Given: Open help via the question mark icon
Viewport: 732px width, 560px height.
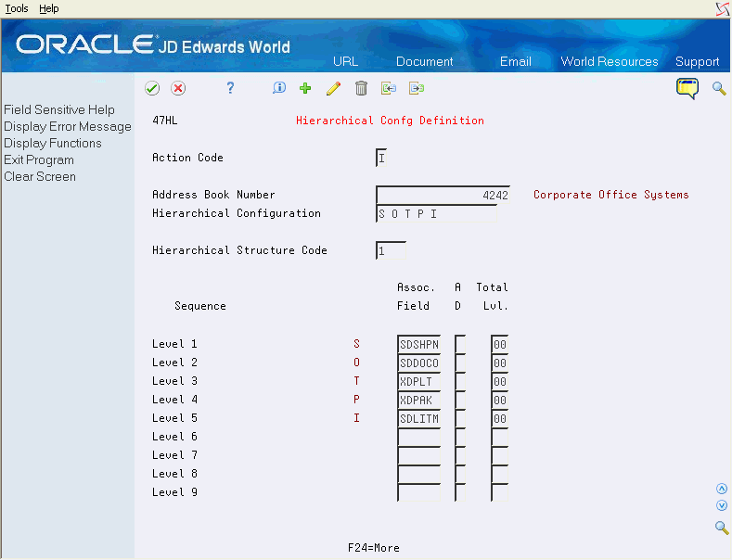Looking at the screenshot, I should [230, 88].
